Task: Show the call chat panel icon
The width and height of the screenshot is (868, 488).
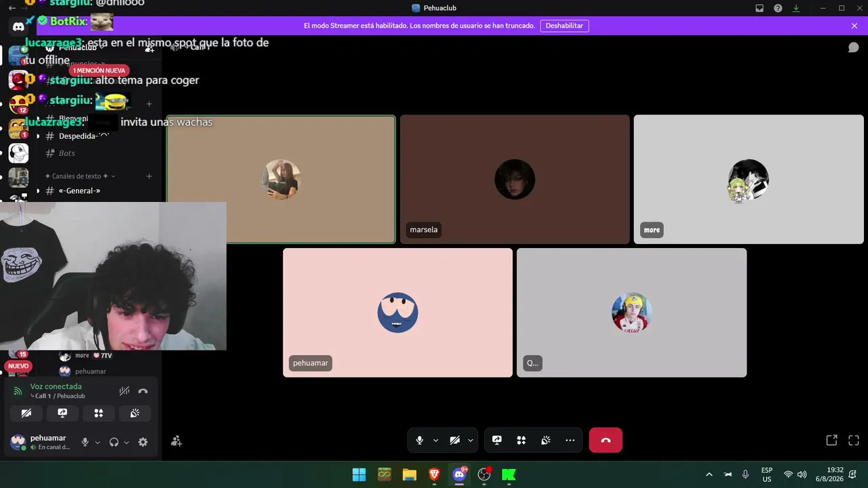Action: (854, 47)
